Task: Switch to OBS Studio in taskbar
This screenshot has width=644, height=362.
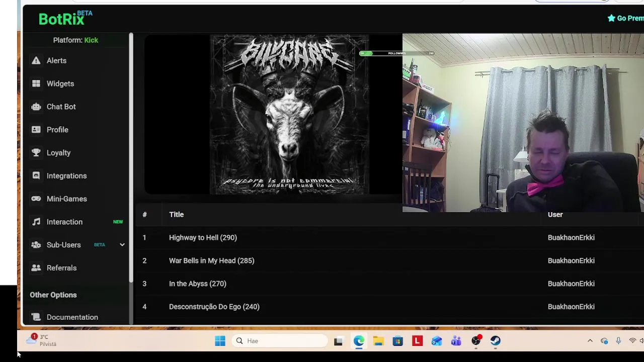Action: [476, 341]
